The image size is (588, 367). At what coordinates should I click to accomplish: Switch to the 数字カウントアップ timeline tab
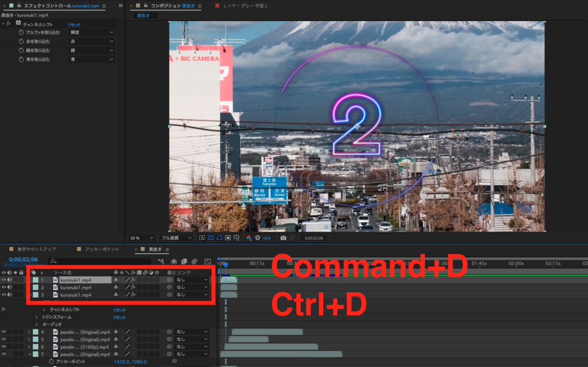point(37,249)
